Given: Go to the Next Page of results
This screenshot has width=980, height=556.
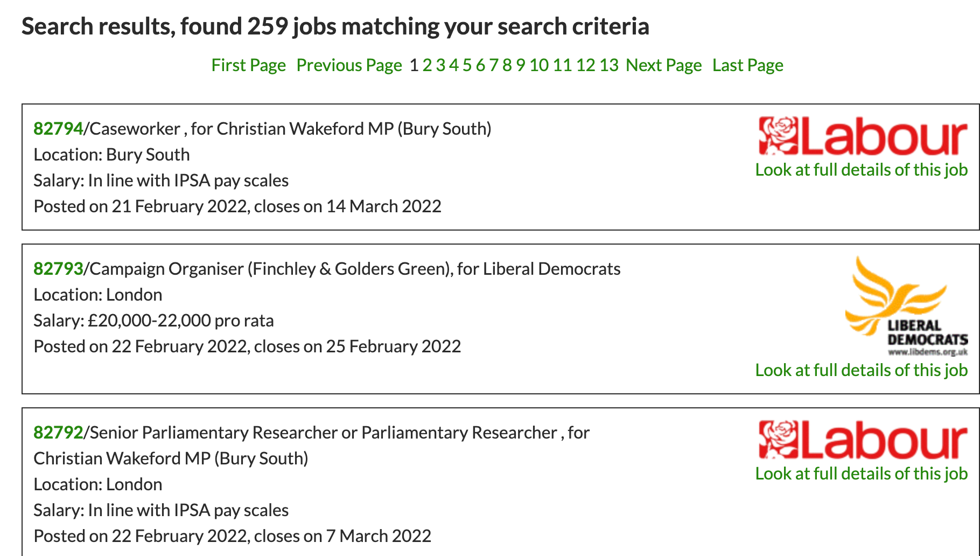Looking at the screenshot, I should [x=663, y=65].
